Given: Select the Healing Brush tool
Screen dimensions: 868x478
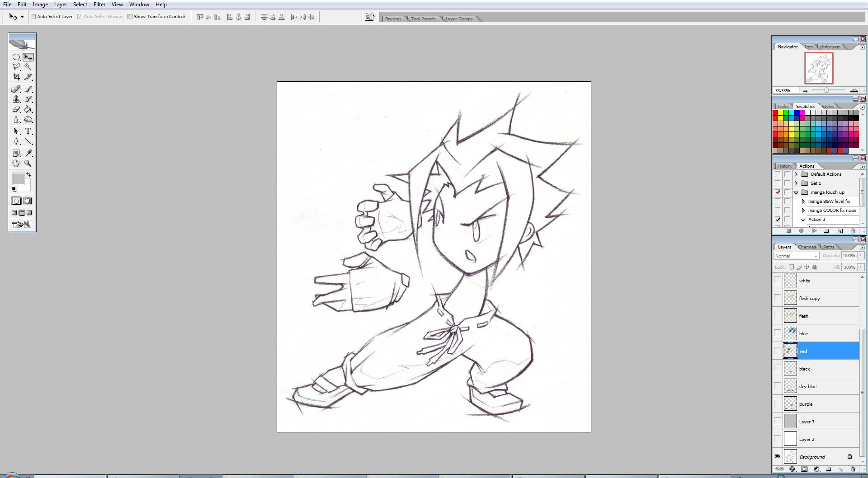Looking at the screenshot, I should point(16,89).
